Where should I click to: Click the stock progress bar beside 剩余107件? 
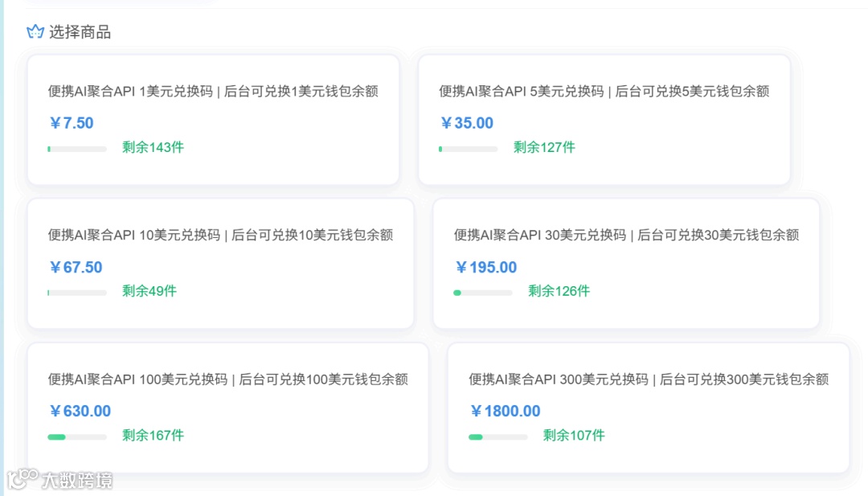click(x=497, y=437)
